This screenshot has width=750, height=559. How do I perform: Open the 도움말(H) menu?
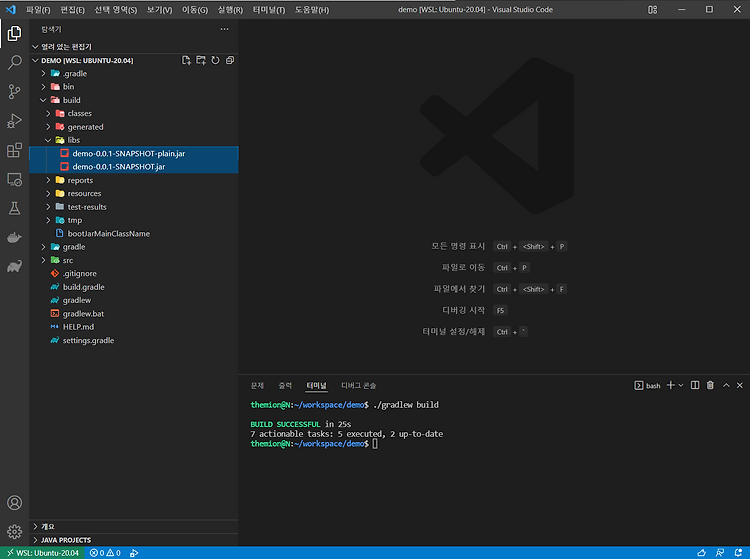[312, 10]
